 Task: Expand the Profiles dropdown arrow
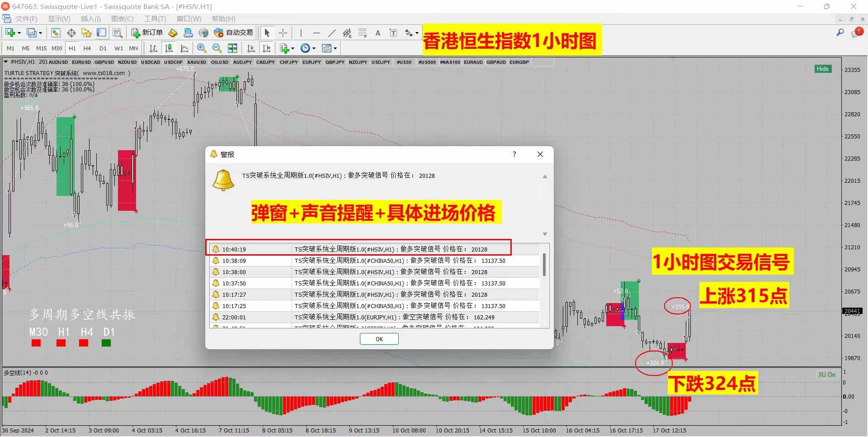click(40, 33)
